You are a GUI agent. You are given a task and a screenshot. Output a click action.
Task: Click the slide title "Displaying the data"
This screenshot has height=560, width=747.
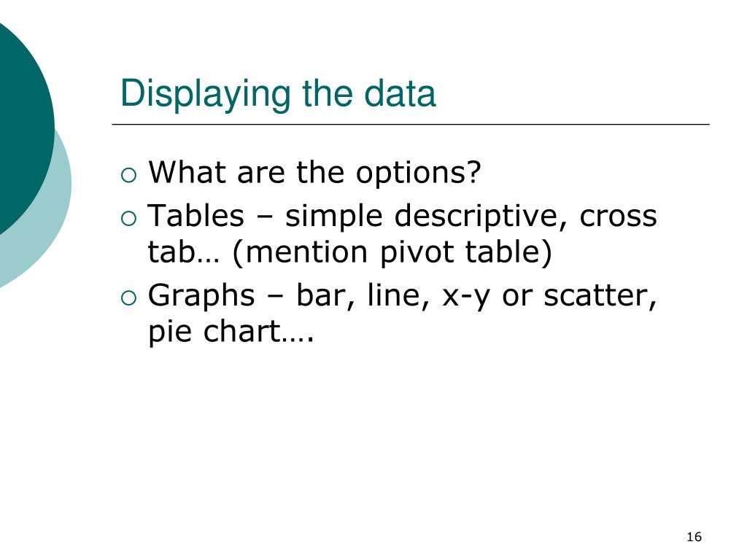278,94
